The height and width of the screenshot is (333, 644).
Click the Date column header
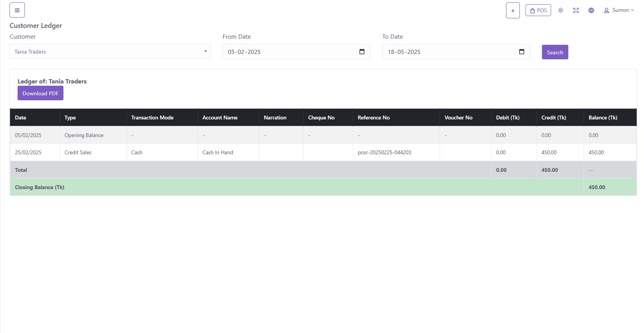[x=21, y=118]
